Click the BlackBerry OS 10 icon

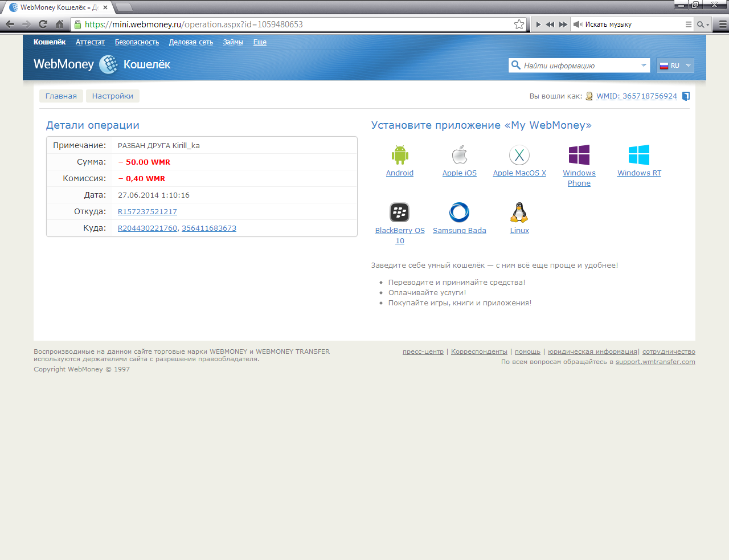(400, 212)
